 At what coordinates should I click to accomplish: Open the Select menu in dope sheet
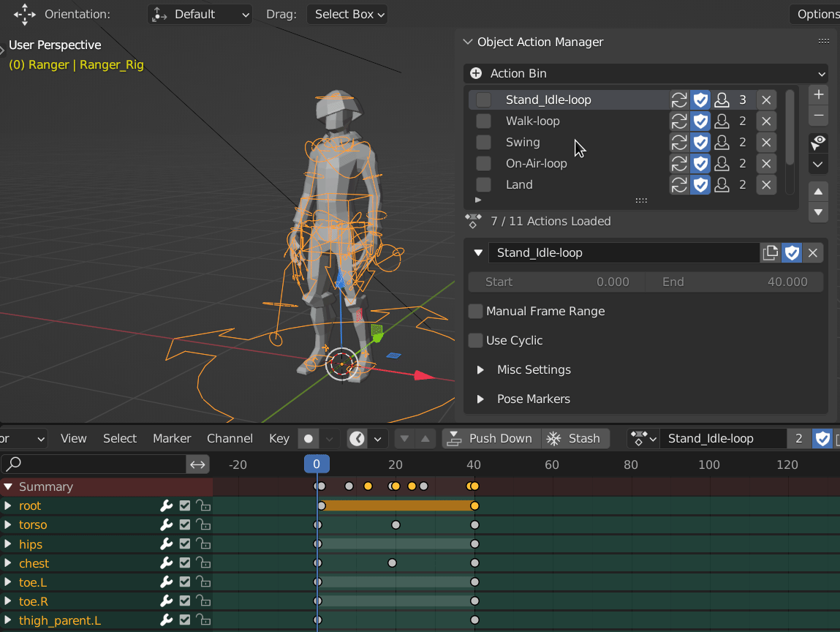point(120,438)
